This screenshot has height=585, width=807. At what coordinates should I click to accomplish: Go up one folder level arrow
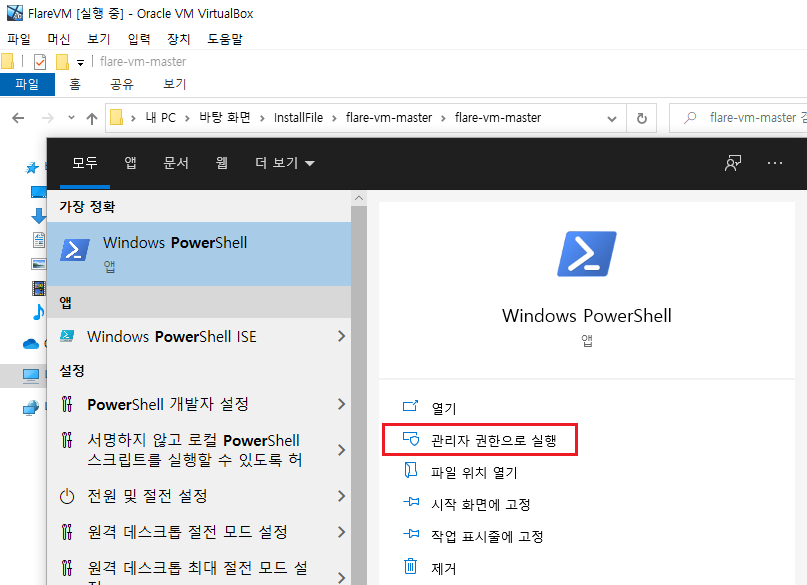coord(92,118)
